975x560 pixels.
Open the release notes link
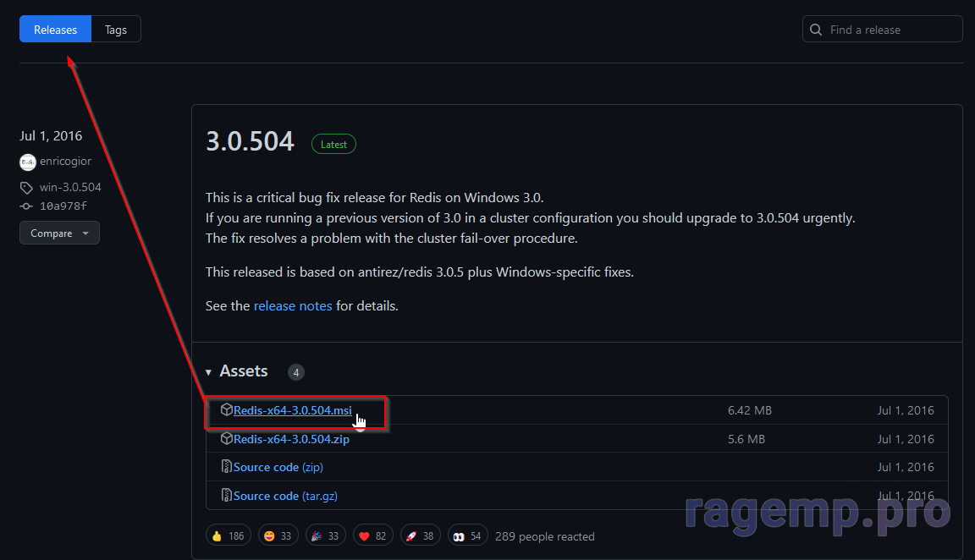tap(293, 305)
